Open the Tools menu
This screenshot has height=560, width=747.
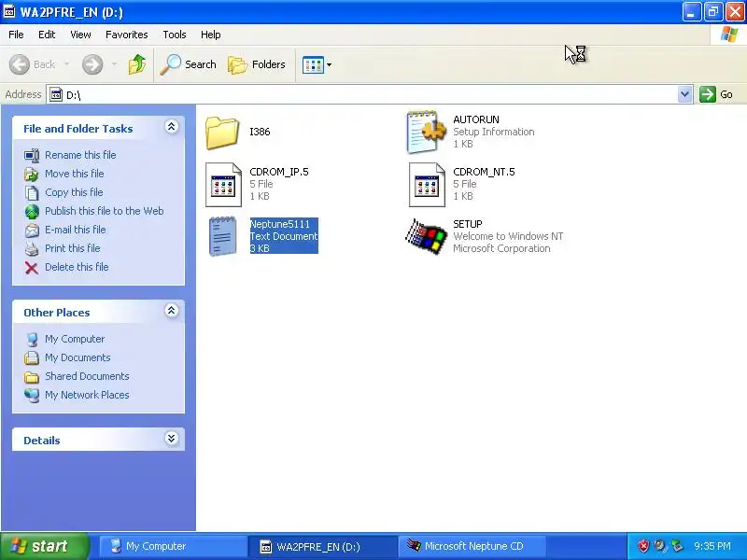pyautogui.click(x=175, y=35)
